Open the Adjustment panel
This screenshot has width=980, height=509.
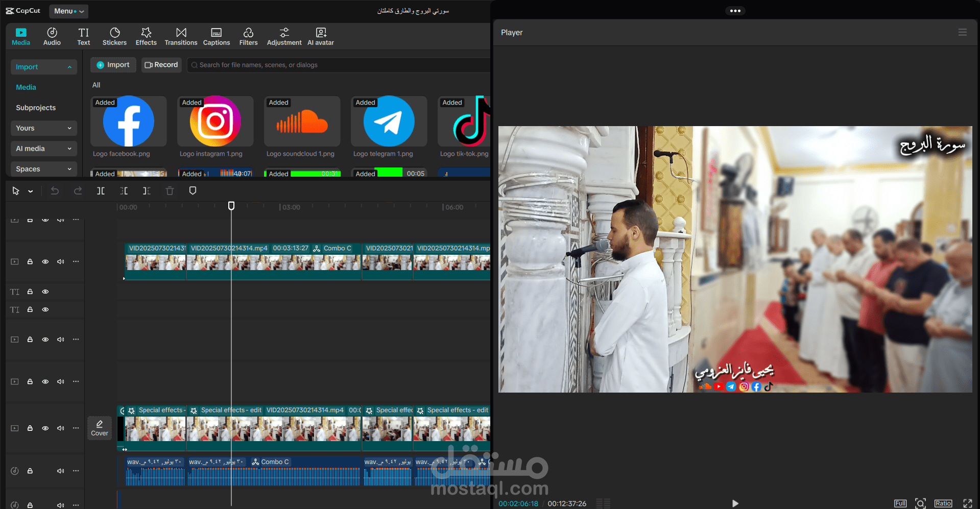(284, 36)
